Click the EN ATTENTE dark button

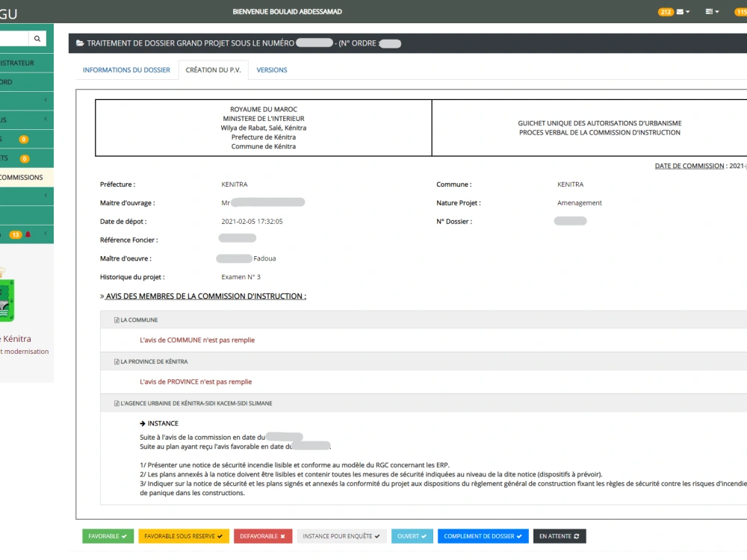click(560, 536)
